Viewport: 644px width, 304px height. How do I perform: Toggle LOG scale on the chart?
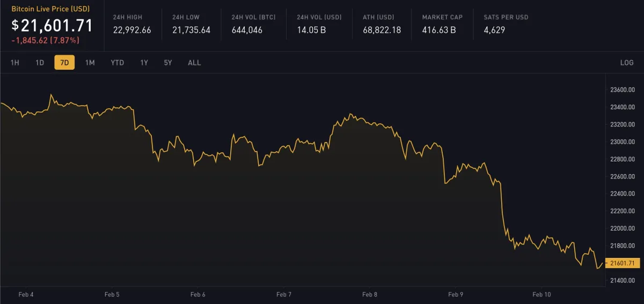[627, 63]
